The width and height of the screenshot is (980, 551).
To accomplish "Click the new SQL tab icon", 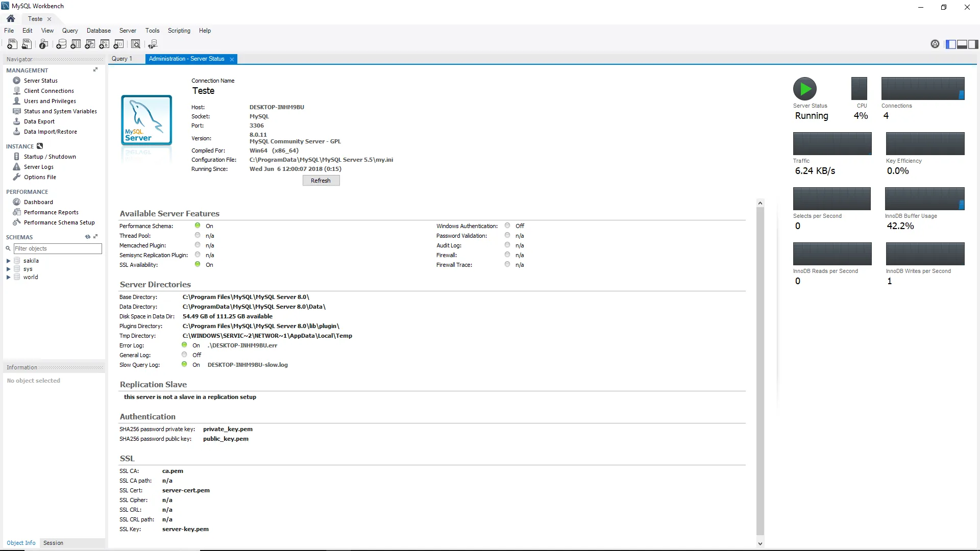I will [12, 44].
